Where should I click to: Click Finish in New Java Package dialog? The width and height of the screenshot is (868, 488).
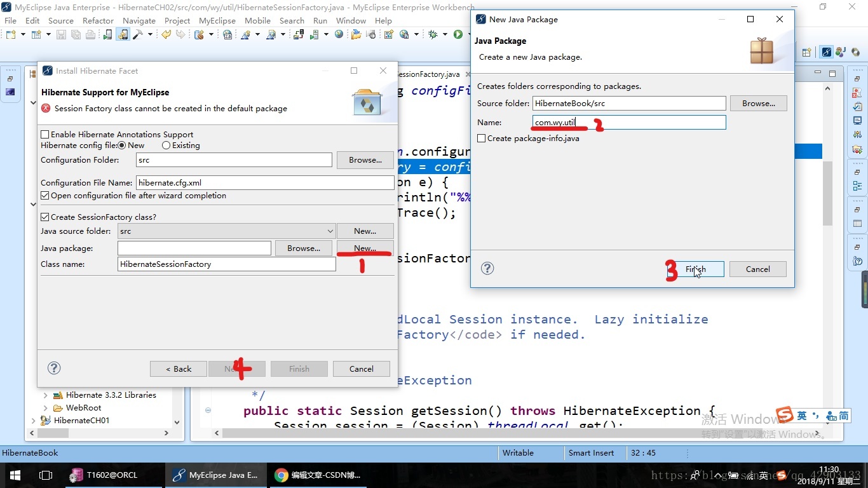pyautogui.click(x=695, y=269)
